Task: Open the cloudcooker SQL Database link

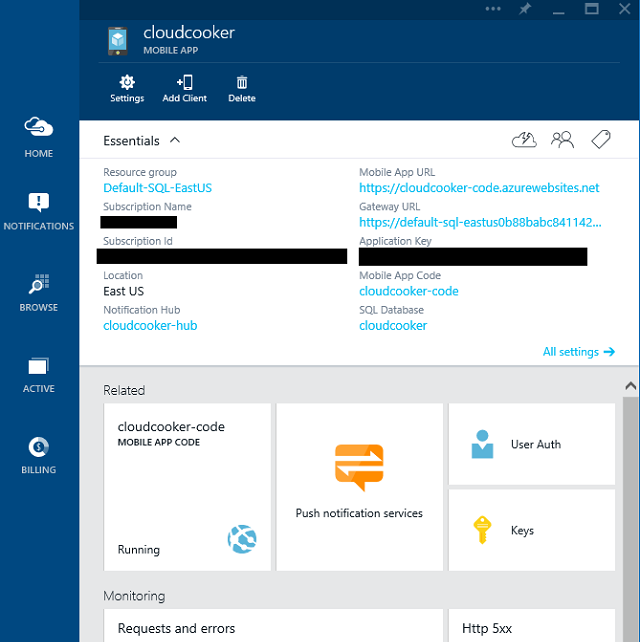Action: (393, 326)
